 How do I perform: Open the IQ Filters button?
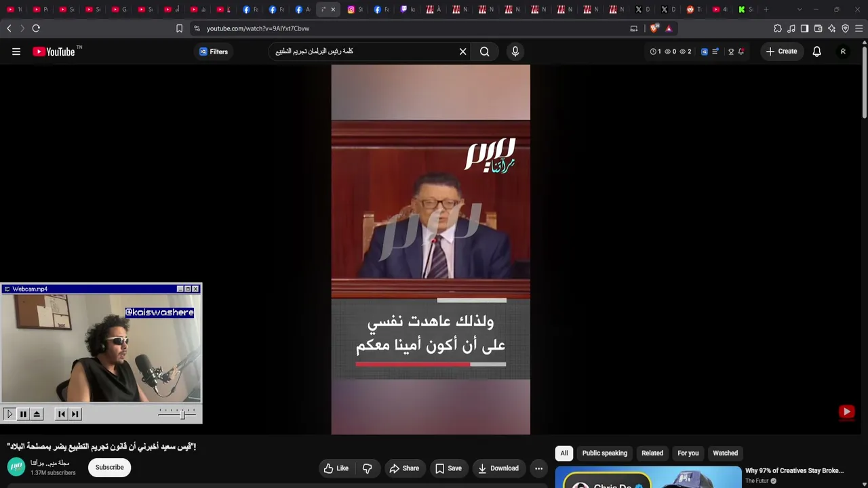click(214, 52)
